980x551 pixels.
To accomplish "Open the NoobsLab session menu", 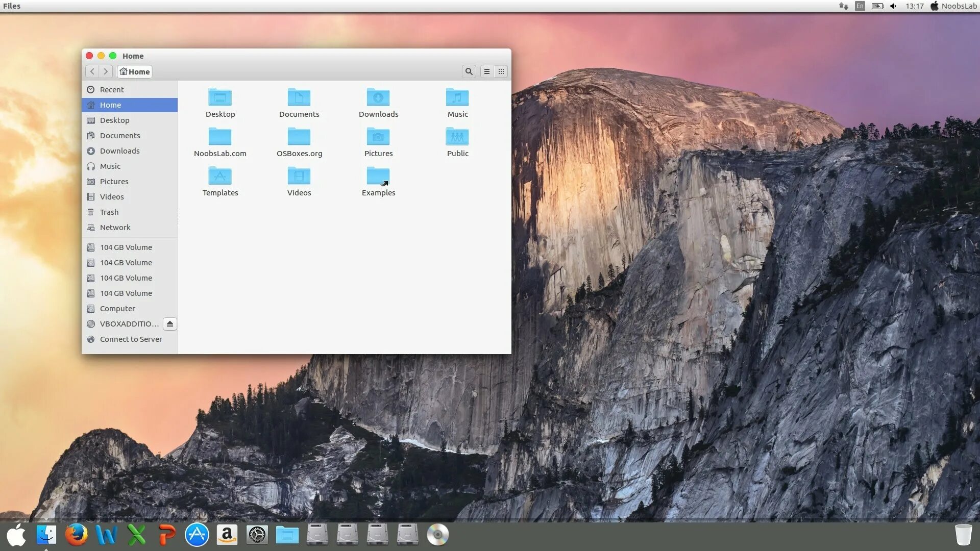I will [953, 6].
